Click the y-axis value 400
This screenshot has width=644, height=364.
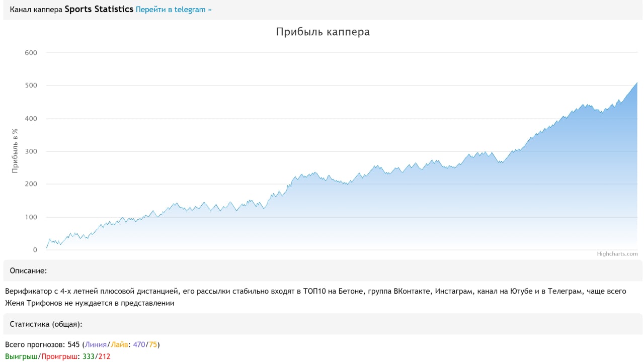(31, 119)
